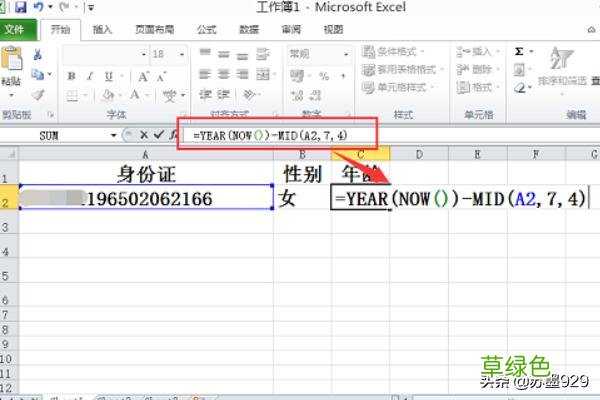The image size is (600, 400).
Task: Click the Bold formatting icon
Action: tap(71, 75)
